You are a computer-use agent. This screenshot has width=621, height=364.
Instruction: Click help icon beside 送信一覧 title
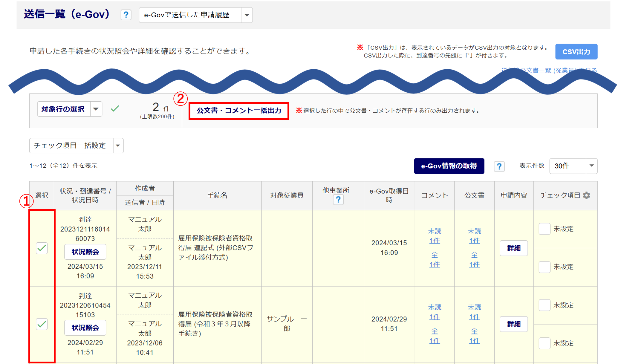(126, 15)
